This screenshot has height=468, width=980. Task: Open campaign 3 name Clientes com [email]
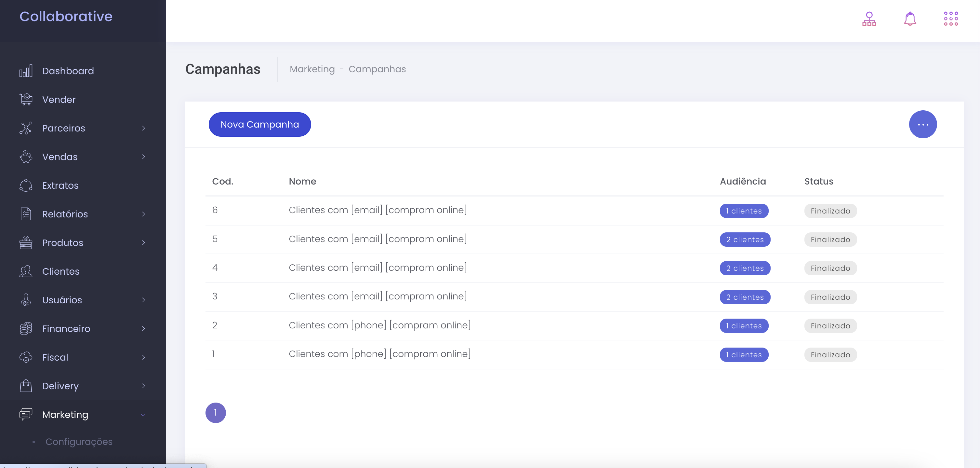(x=378, y=296)
